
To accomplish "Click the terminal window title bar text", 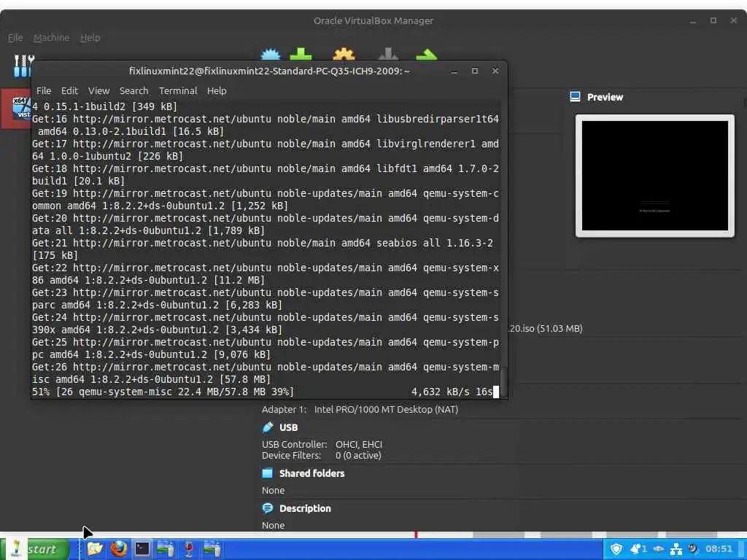I will [x=269, y=71].
